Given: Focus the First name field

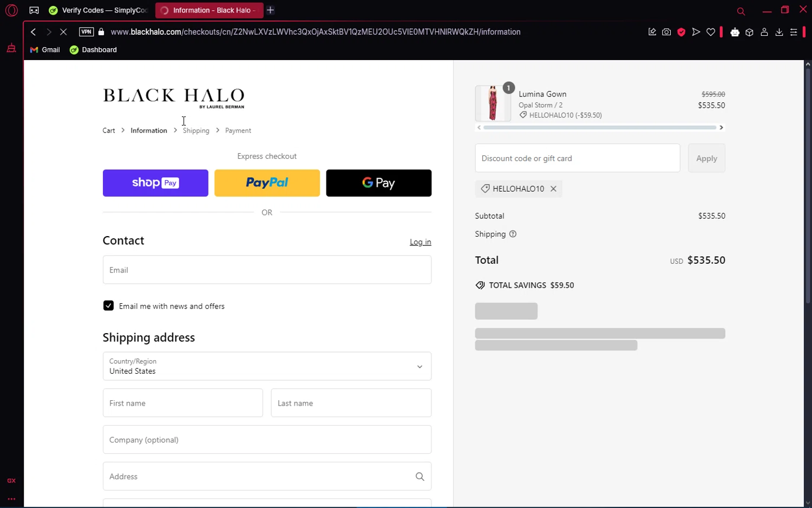Looking at the screenshot, I should click(183, 403).
